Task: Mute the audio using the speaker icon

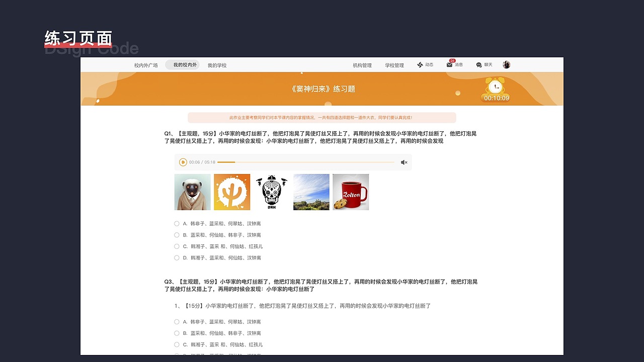Action: (404, 162)
